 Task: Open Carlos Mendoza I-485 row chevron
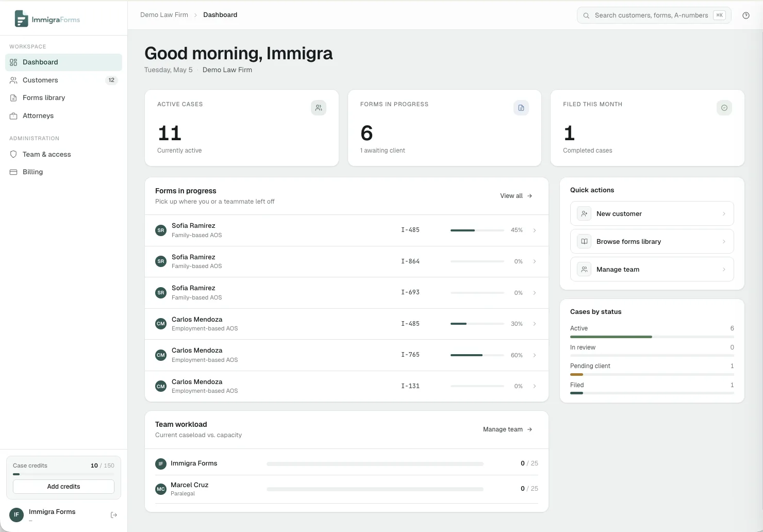coord(535,324)
